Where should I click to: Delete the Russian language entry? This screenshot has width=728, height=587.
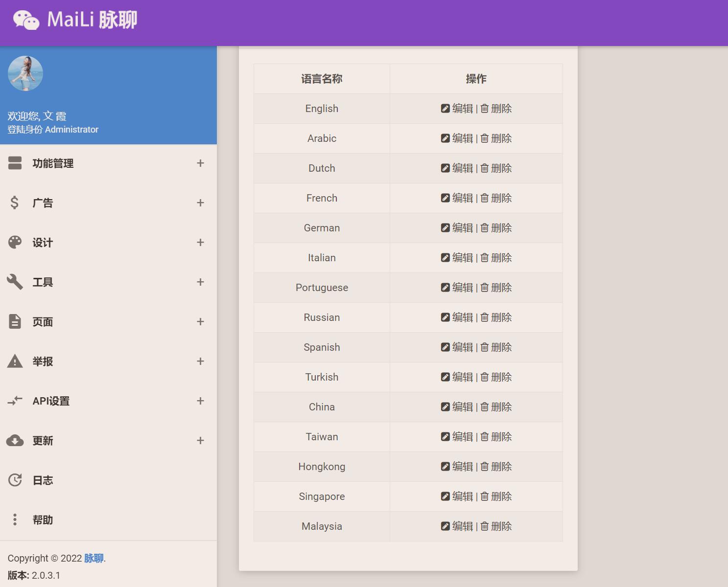pyautogui.click(x=496, y=317)
